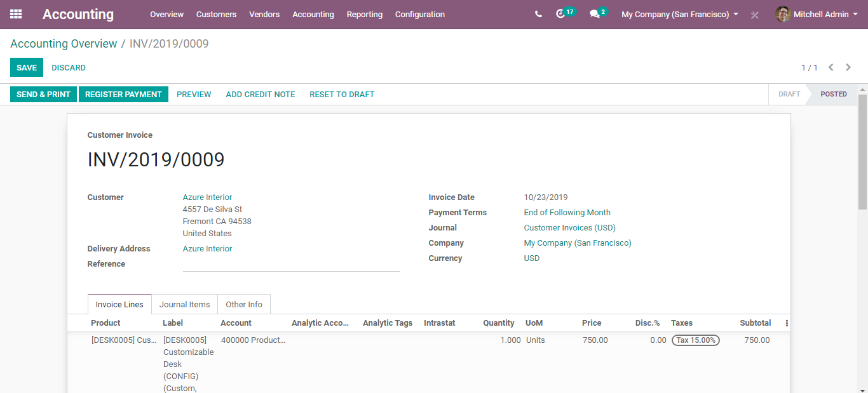Viewport: 868px width, 393px height.
Task: Open the Overview menu
Action: click(x=167, y=14)
